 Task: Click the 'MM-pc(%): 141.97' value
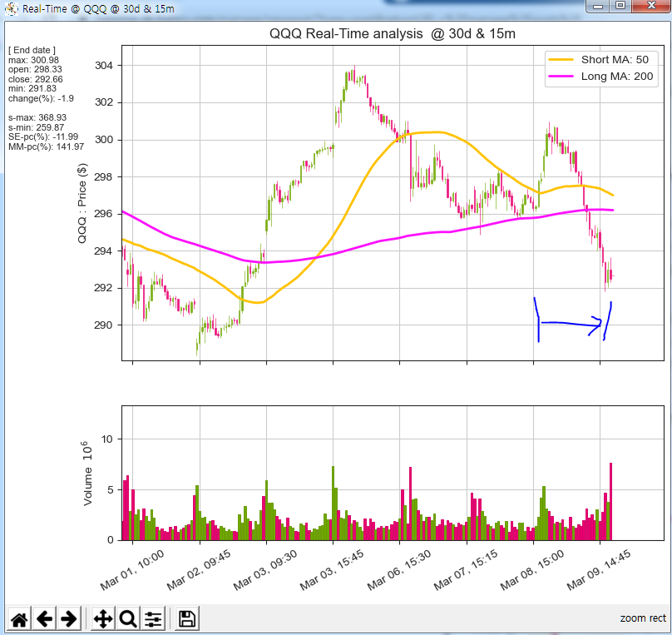47,146
